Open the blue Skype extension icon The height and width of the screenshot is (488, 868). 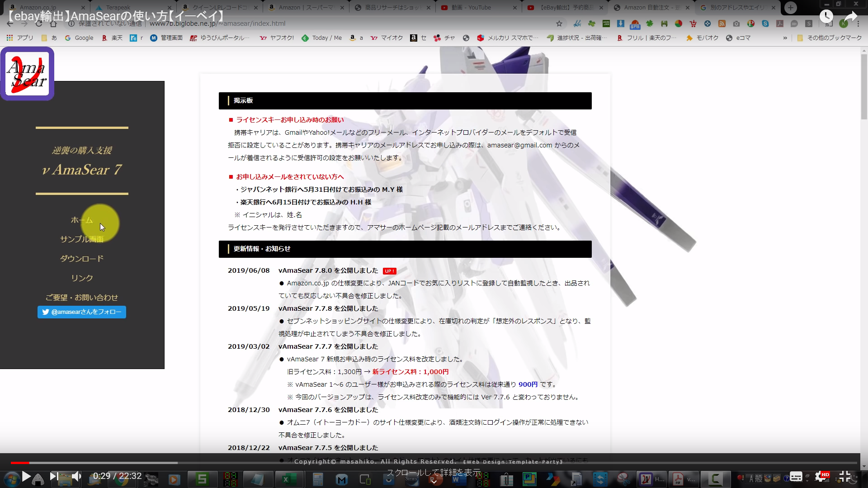765,24
